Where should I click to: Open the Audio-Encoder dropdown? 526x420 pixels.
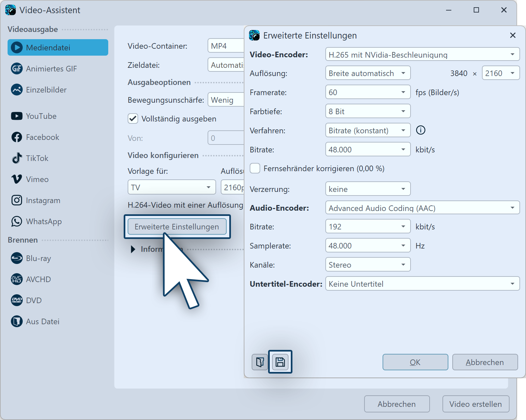pos(422,208)
